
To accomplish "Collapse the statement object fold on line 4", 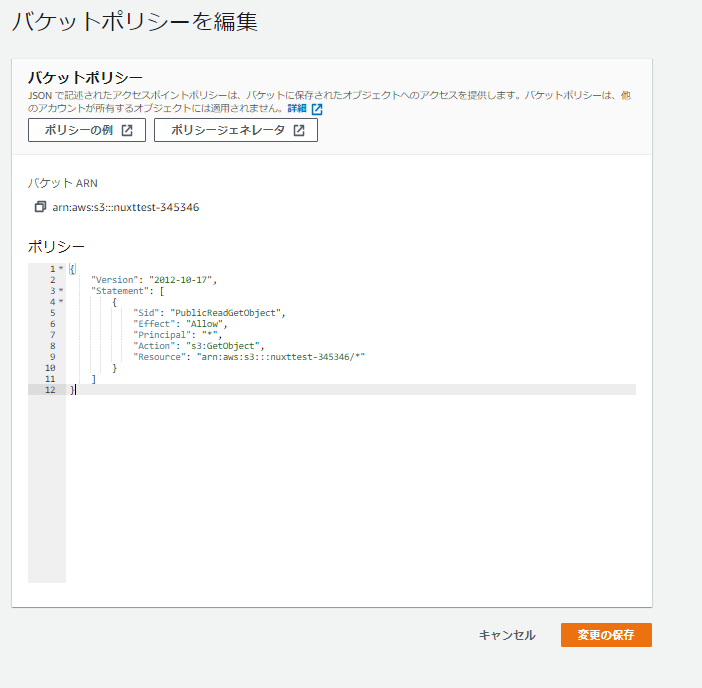I will (61, 301).
